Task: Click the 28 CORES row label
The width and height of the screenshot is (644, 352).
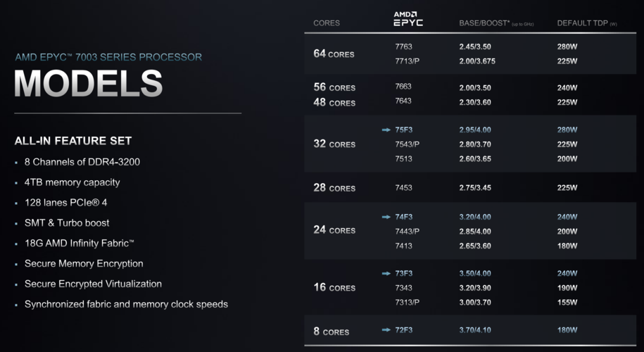Action: click(334, 188)
